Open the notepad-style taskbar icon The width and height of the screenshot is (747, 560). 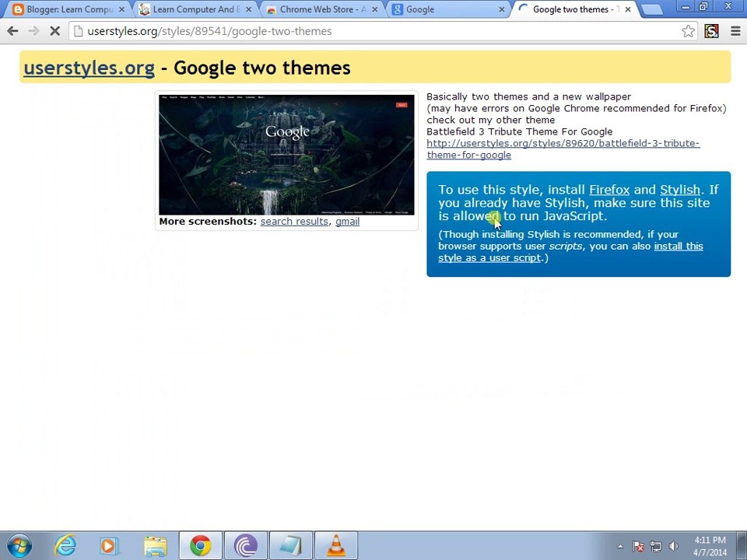click(x=291, y=546)
